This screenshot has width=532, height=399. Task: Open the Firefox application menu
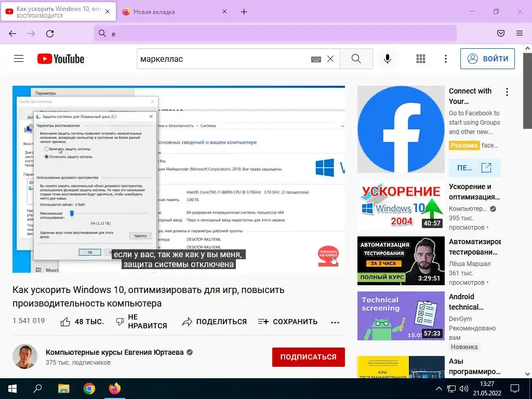pyautogui.click(x=520, y=33)
